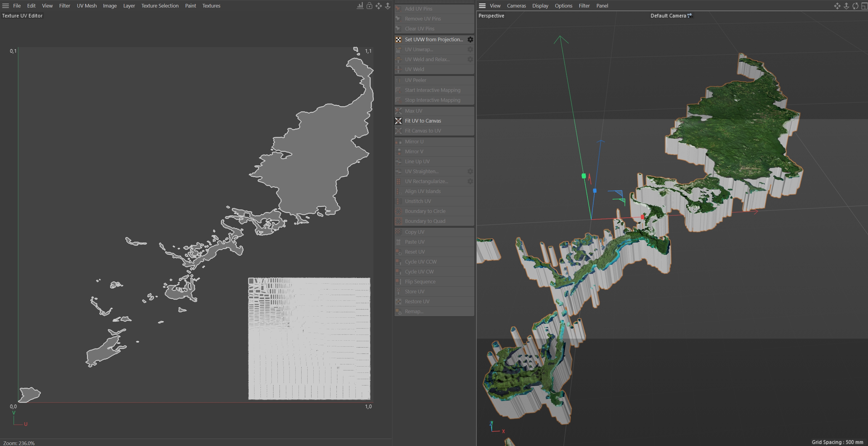Click the red X-axis handle of gizmo
The width and height of the screenshot is (868, 446).
coord(642,217)
